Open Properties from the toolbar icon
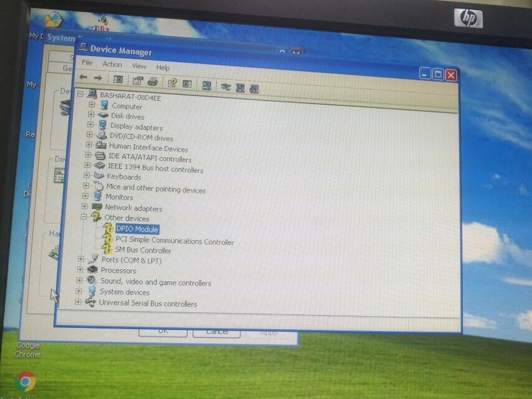The height and width of the screenshot is (399, 532). pyautogui.click(x=138, y=80)
